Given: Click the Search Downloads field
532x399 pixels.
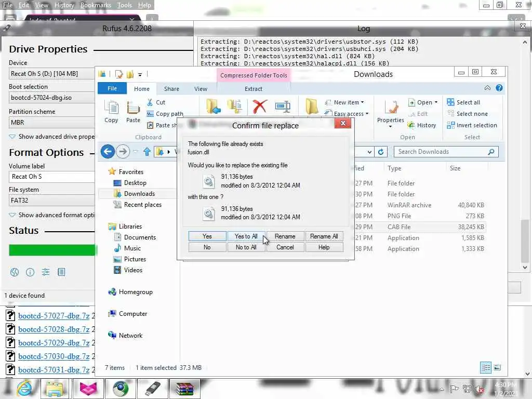Looking at the screenshot, I should click(x=446, y=152).
